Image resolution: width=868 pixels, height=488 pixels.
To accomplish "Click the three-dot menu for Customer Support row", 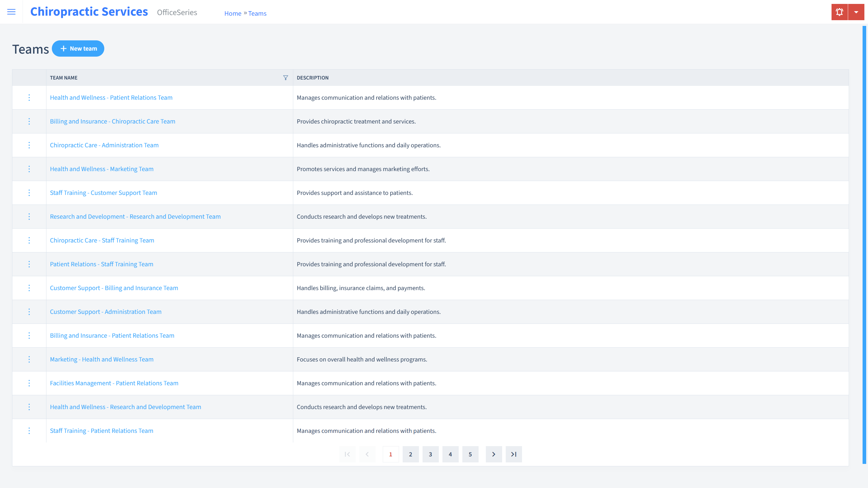I will [29, 288].
